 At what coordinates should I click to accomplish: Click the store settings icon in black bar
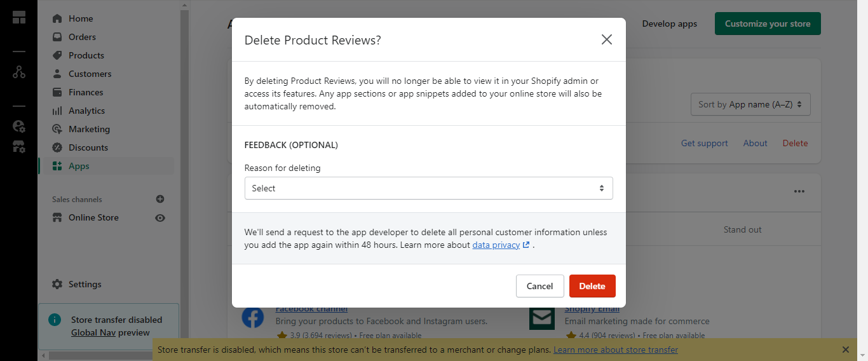tap(19, 147)
